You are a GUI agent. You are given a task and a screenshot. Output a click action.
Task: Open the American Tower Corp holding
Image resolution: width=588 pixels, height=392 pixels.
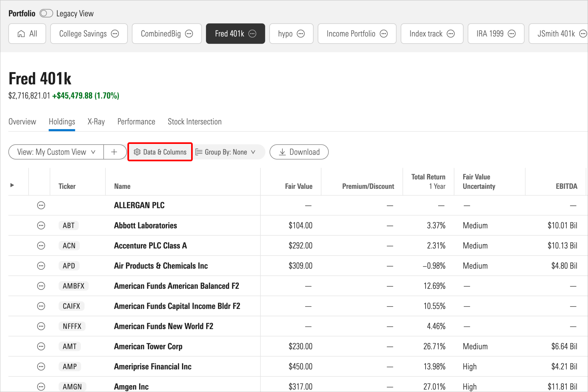tap(148, 347)
